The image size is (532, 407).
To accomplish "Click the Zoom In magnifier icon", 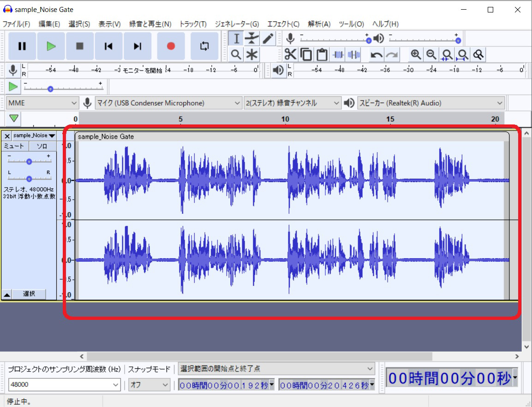I will tap(416, 55).
